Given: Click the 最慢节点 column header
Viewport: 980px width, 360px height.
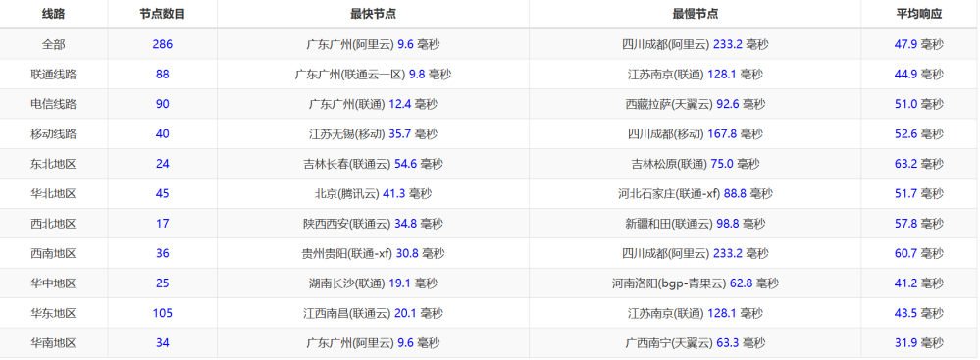Looking at the screenshot, I should 695,14.
